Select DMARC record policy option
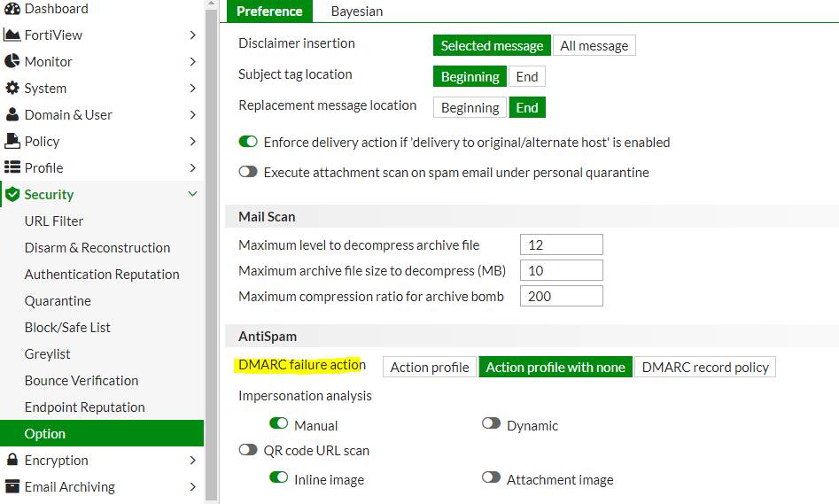The height and width of the screenshot is (504, 839). click(705, 367)
